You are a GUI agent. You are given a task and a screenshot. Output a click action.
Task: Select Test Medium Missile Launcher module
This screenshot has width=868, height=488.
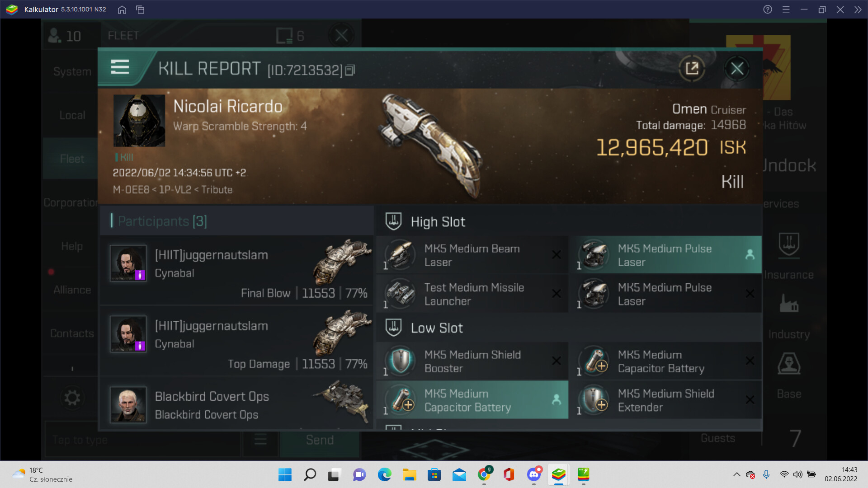click(x=472, y=294)
